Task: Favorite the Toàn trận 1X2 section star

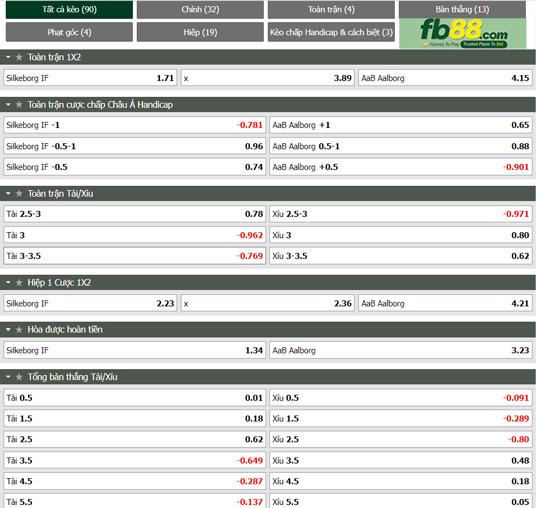Action: pos(19,57)
